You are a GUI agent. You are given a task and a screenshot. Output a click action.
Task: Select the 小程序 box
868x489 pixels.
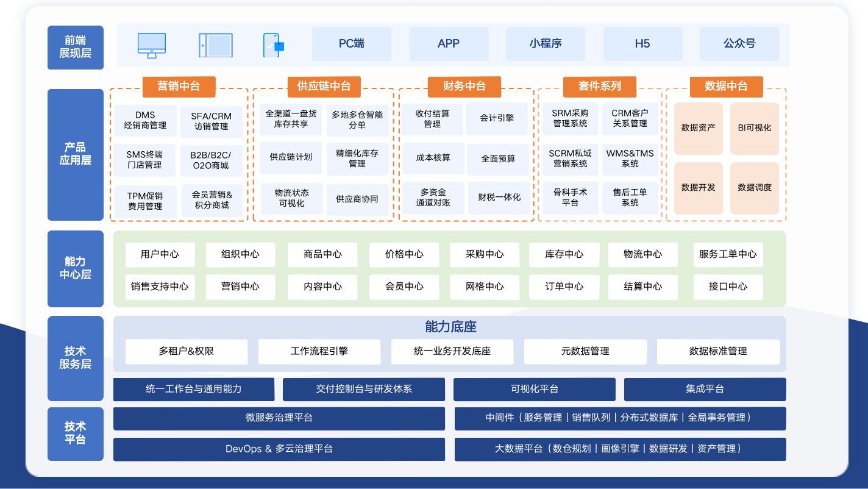coord(546,44)
